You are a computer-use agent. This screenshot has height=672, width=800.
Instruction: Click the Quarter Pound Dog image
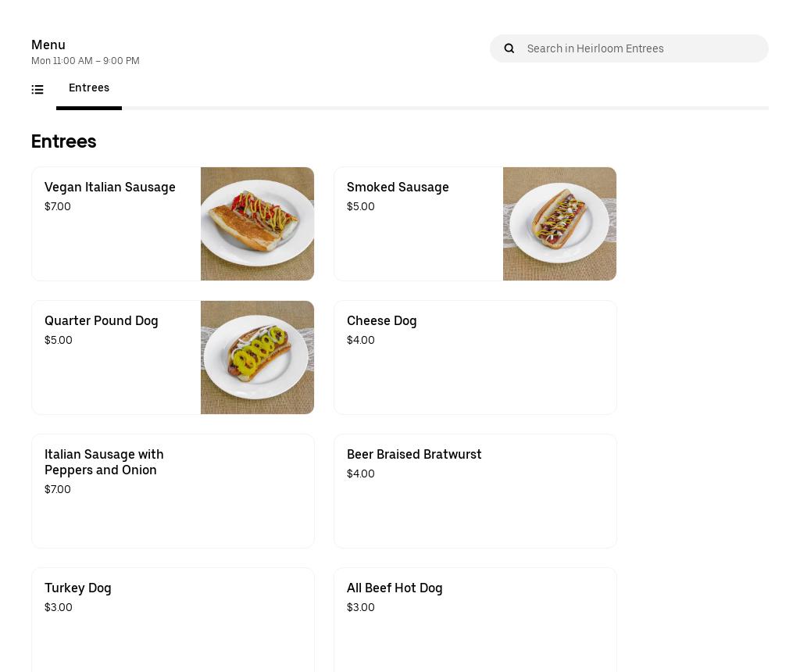tap(257, 357)
